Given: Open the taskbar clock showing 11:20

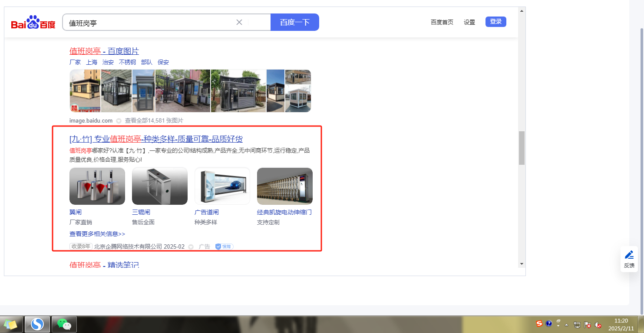Looking at the screenshot, I should [621, 324].
